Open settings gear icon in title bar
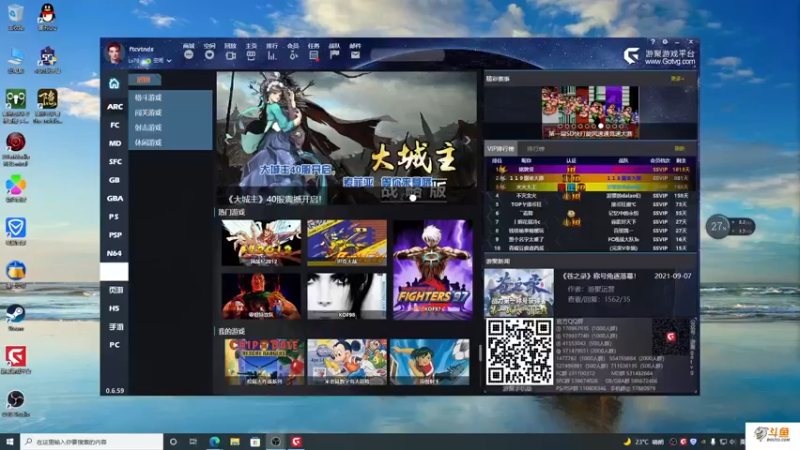The height and width of the screenshot is (450, 800). 665,42
